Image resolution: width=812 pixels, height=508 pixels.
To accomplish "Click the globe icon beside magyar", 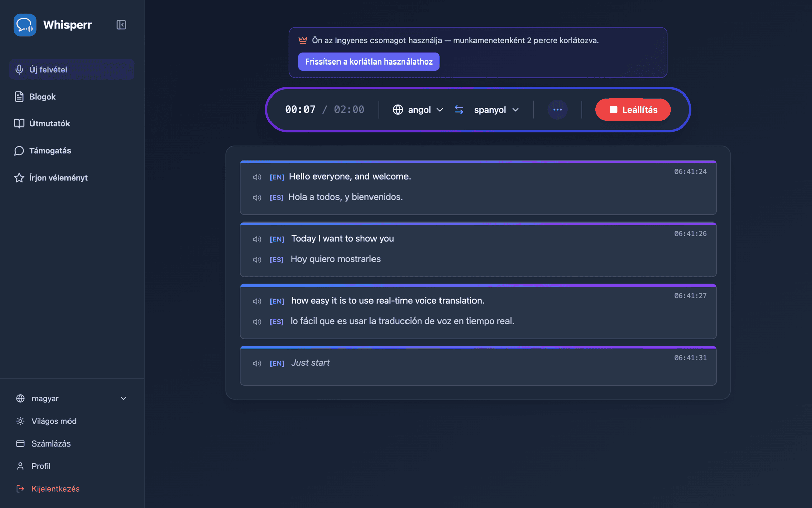I will (x=20, y=399).
